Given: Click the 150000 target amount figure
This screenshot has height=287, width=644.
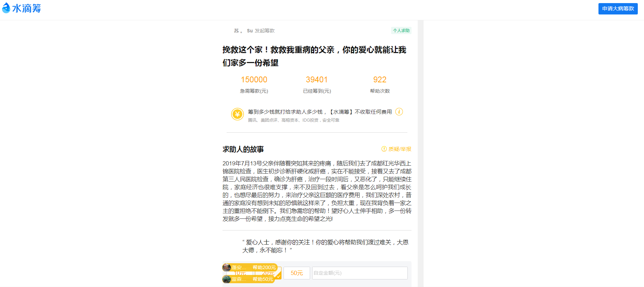Looking at the screenshot, I should point(254,80).
